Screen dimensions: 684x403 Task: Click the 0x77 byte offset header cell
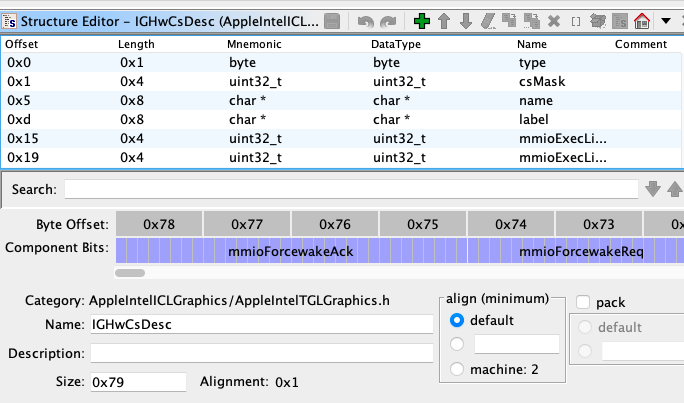(247, 224)
